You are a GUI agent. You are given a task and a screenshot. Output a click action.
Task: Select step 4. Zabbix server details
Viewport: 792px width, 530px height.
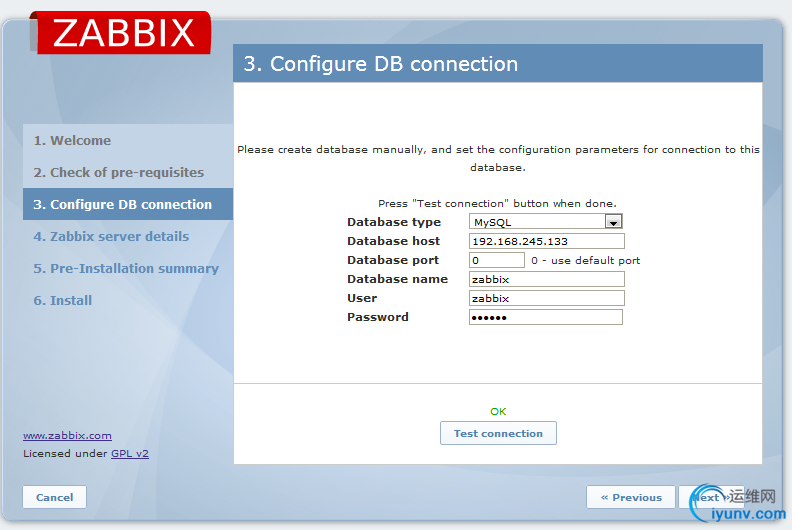point(111,236)
